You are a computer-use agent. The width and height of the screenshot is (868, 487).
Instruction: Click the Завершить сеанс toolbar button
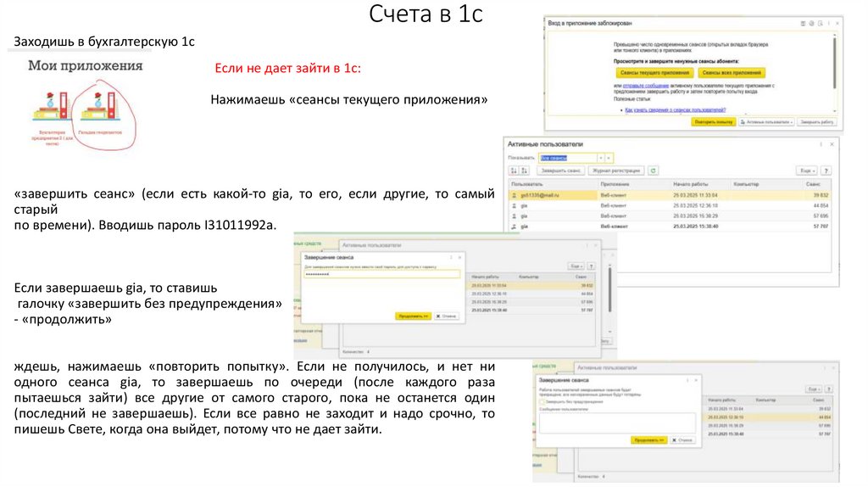tap(559, 171)
